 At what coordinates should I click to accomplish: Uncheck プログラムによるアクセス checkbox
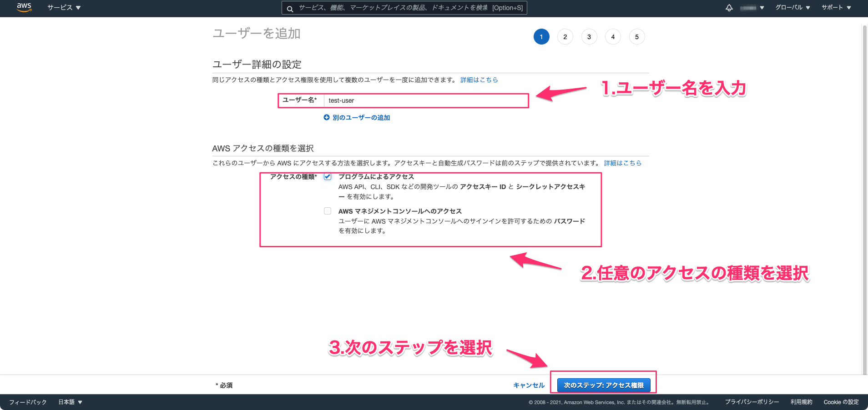tap(328, 176)
